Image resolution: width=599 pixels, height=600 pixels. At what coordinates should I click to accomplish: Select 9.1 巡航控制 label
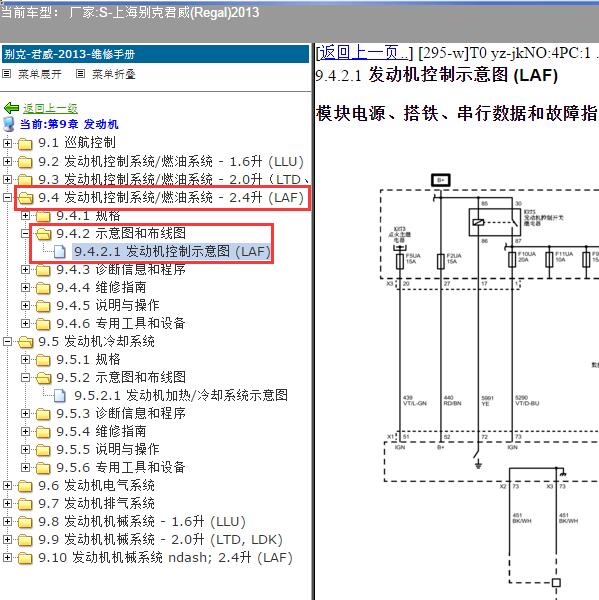(x=77, y=143)
